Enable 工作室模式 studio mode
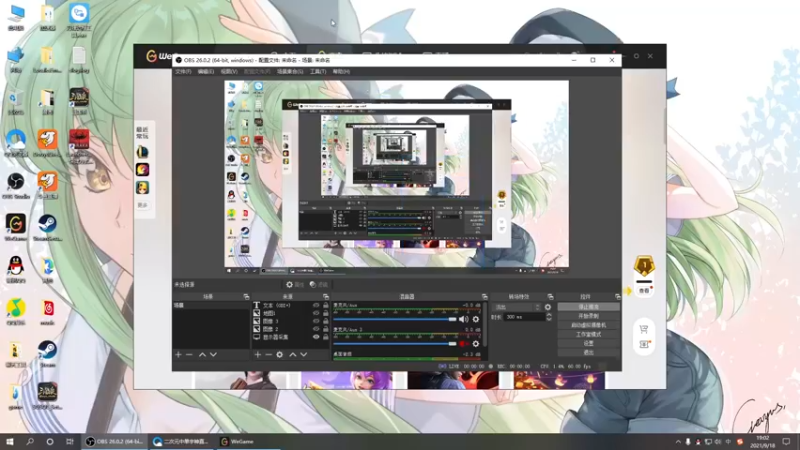 coord(588,334)
